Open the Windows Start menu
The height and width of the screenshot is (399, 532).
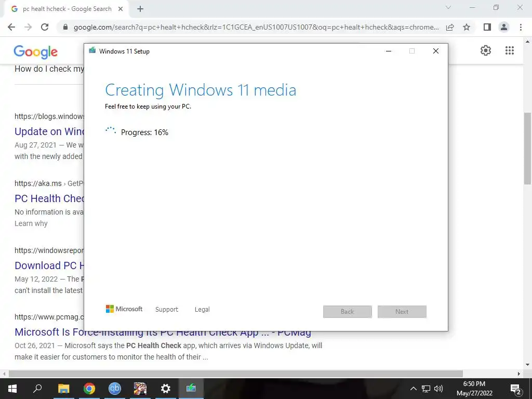[x=12, y=389]
